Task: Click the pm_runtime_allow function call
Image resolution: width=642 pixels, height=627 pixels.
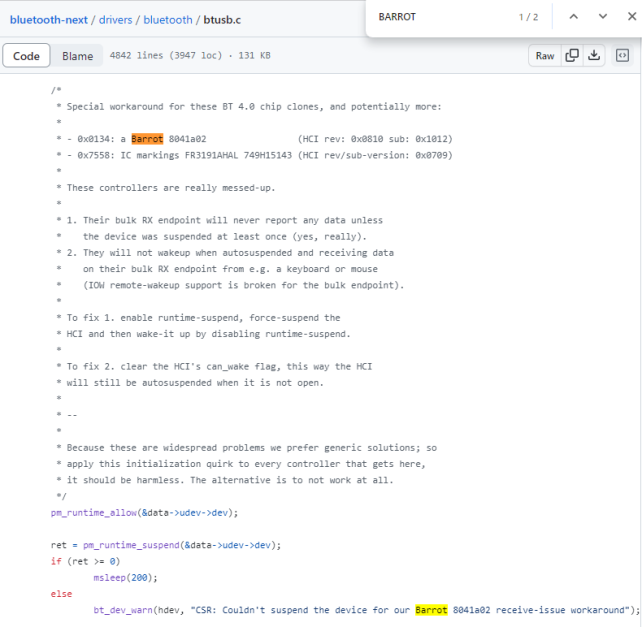Action: 94,513
